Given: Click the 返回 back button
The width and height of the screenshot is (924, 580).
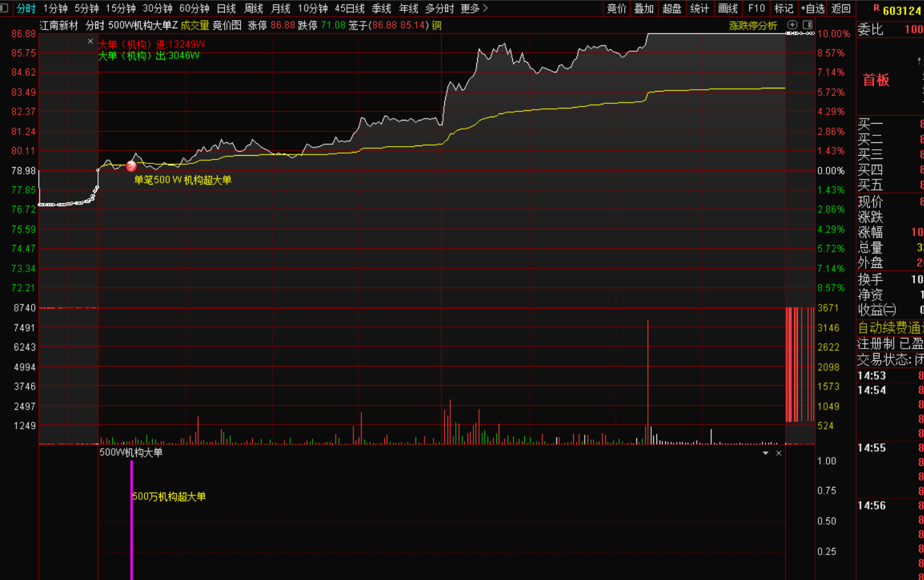Looking at the screenshot, I should [841, 8].
